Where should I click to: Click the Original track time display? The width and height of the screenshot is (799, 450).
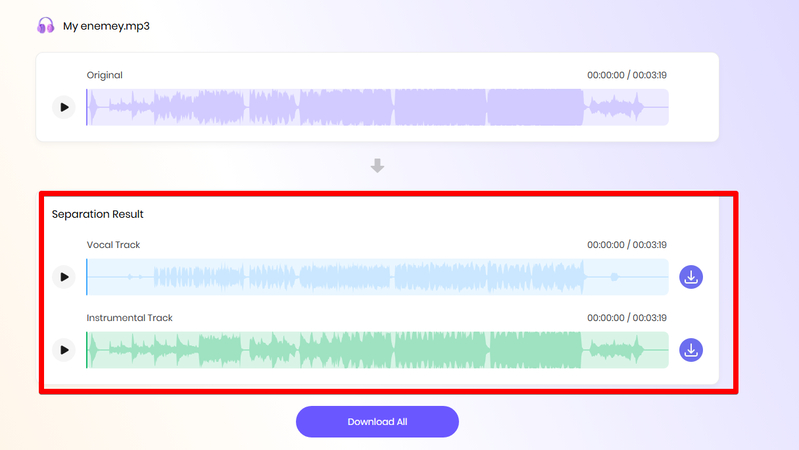click(x=627, y=75)
